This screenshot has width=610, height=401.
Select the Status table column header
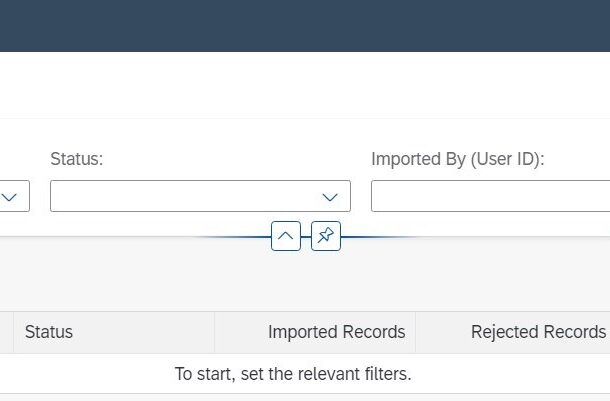coord(114,332)
